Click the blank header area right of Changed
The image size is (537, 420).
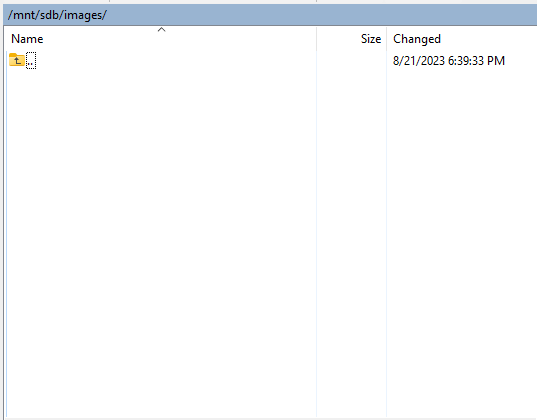[x=490, y=39]
